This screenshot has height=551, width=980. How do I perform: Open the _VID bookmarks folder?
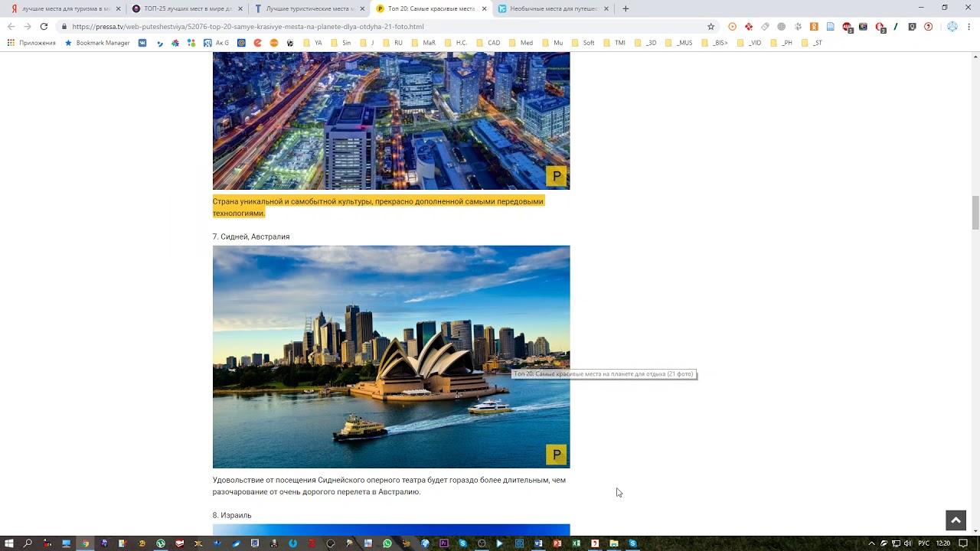(x=749, y=43)
